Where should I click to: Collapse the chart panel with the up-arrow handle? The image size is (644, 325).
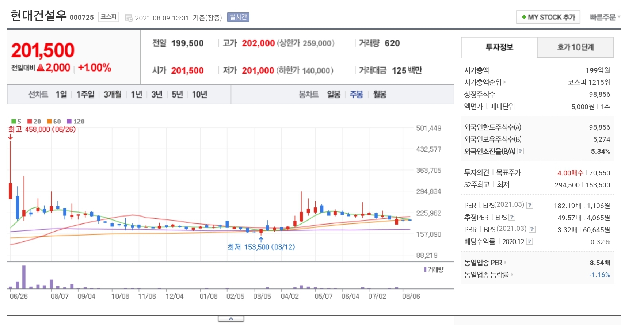(231, 319)
